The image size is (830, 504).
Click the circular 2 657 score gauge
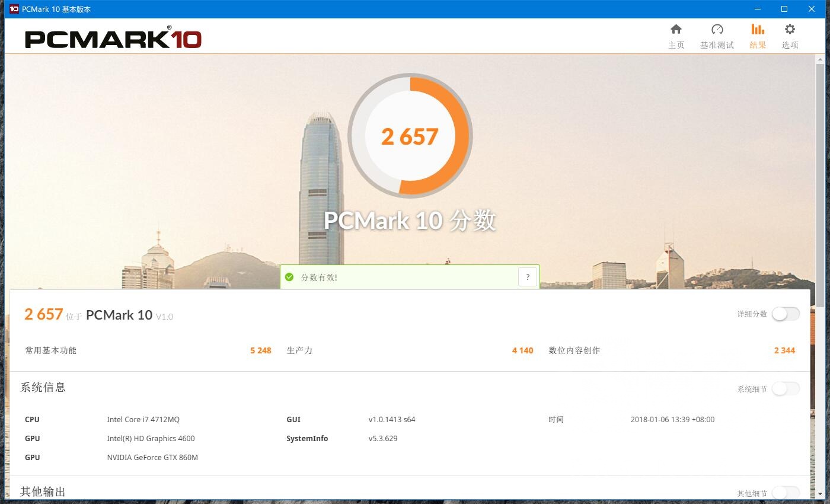click(410, 136)
